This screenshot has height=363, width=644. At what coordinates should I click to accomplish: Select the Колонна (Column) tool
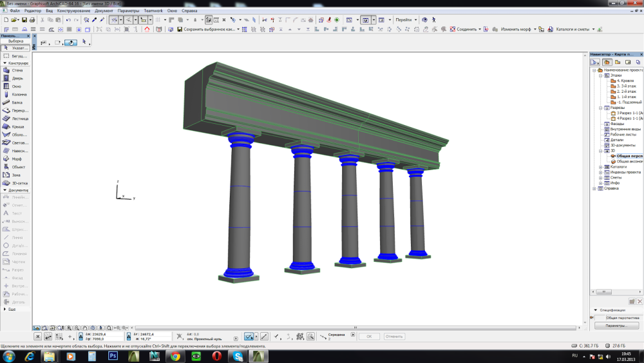pos(15,95)
